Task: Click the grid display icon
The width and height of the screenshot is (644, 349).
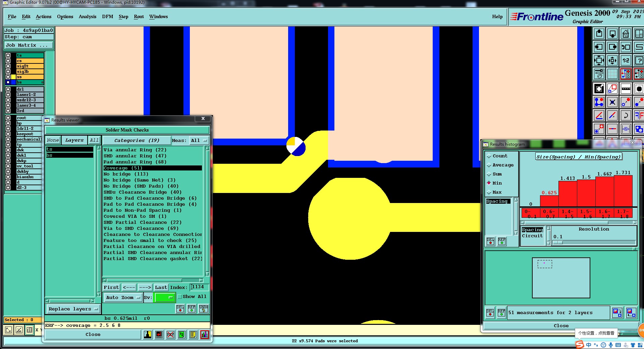Action: point(612,74)
